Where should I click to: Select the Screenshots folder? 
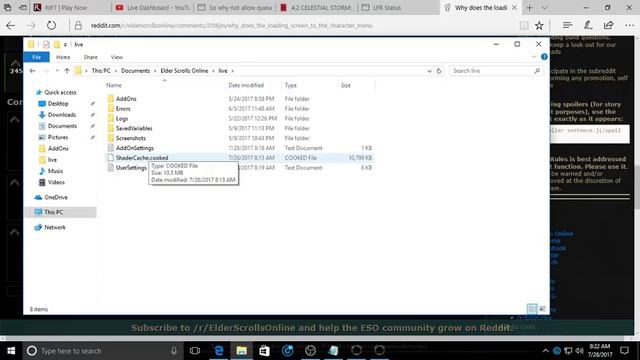(x=131, y=138)
